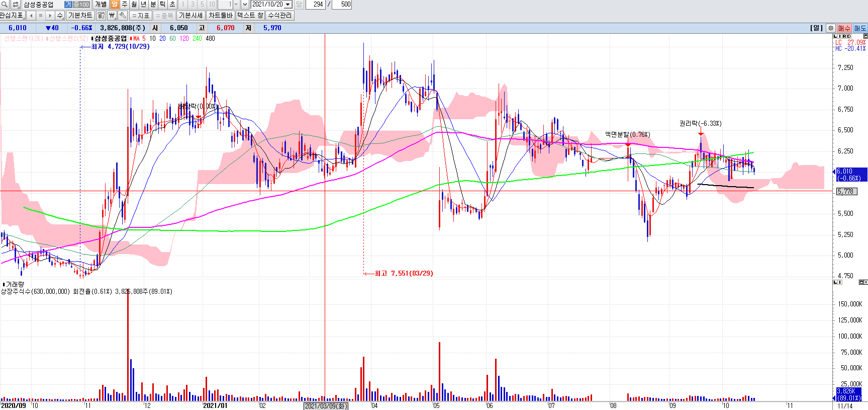
Task: Open the 수식관리 menu
Action: pos(279,16)
